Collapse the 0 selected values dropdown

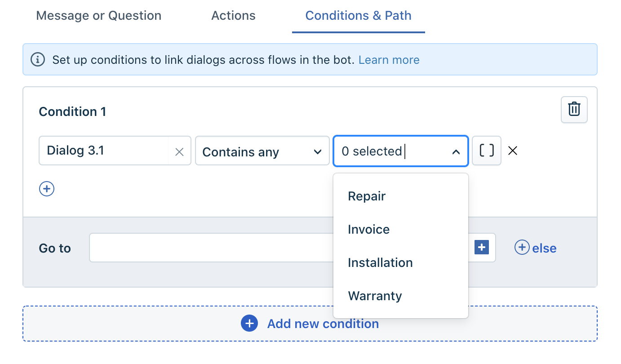click(456, 152)
